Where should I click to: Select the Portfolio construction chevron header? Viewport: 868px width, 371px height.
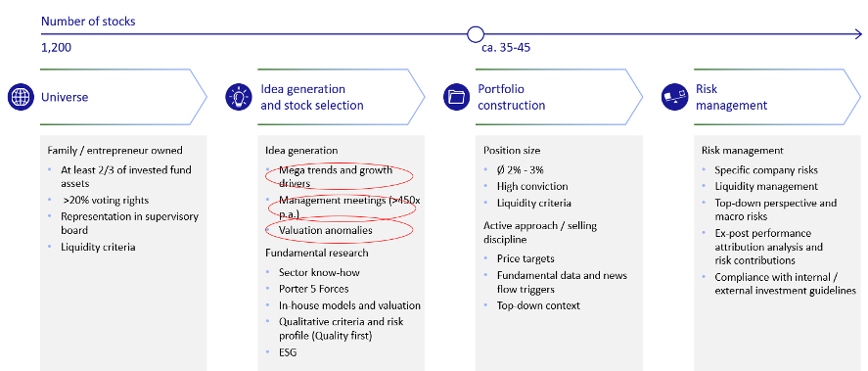pyautogui.click(x=559, y=97)
